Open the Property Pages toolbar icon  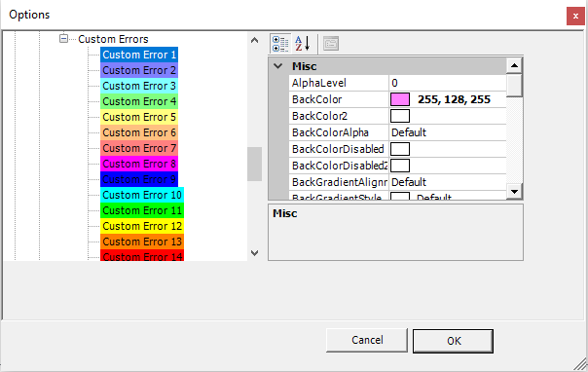click(x=331, y=44)
